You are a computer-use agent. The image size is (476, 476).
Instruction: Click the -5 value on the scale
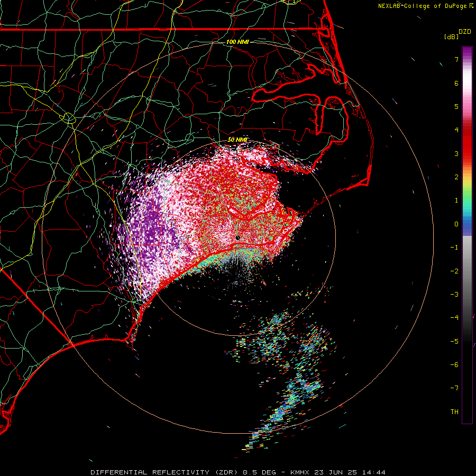tap(454, 342)
